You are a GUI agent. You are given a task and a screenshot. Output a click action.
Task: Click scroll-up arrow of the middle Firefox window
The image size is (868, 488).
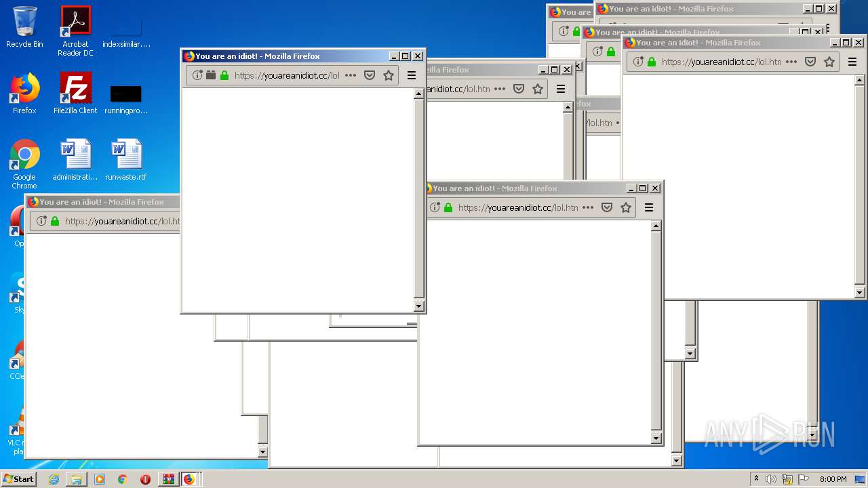coord(656,226)
